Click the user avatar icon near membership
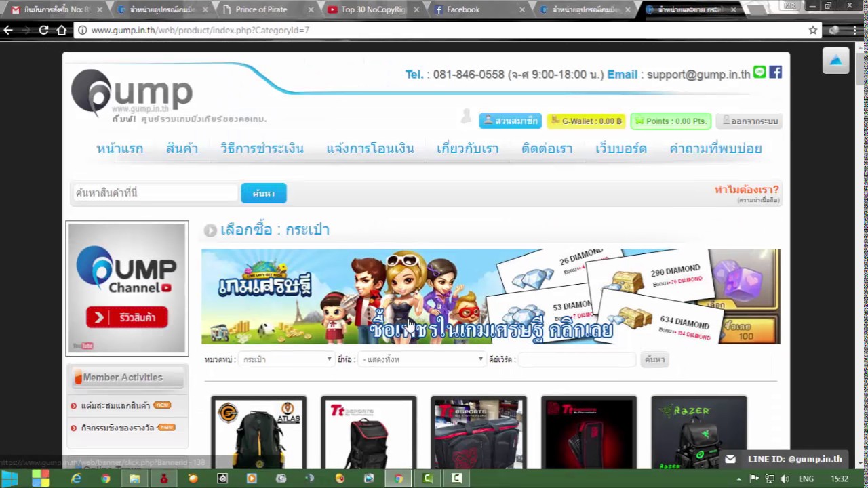Viewport: 868px width, 488px height. point(466,117)
